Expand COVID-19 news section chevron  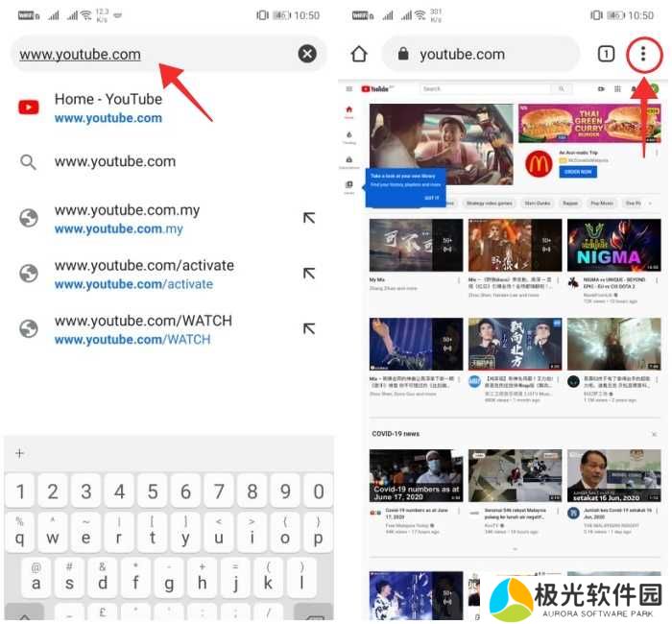516,549
